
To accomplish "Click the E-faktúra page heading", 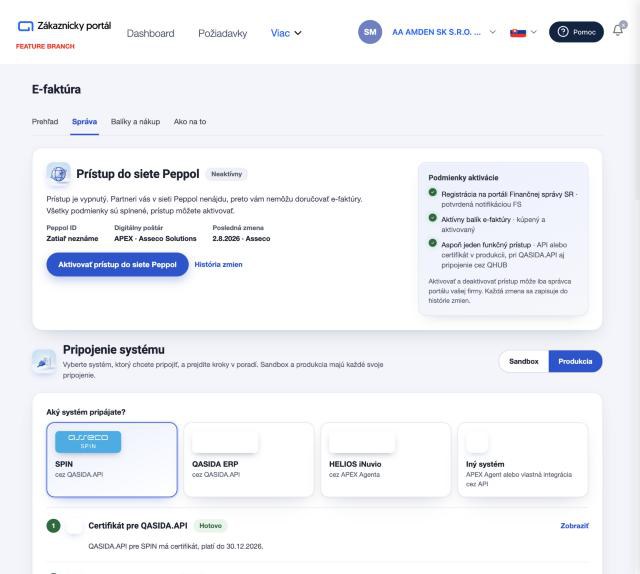I will tap(56, 89).
